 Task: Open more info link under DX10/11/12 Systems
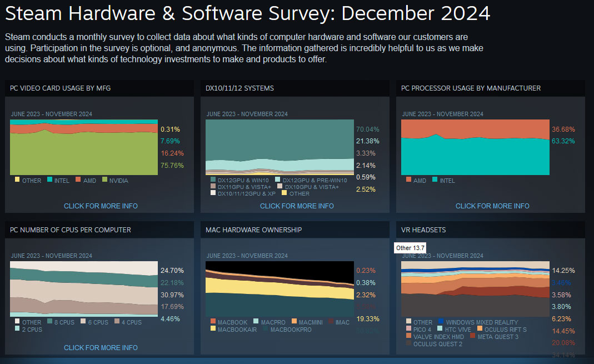297,206
